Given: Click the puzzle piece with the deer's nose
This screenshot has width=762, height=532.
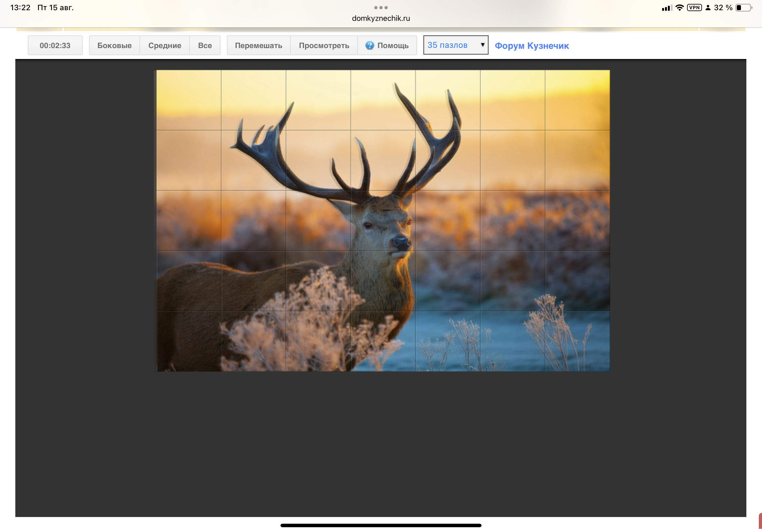Looking at the screenshot, I should [x=383, y=221].
